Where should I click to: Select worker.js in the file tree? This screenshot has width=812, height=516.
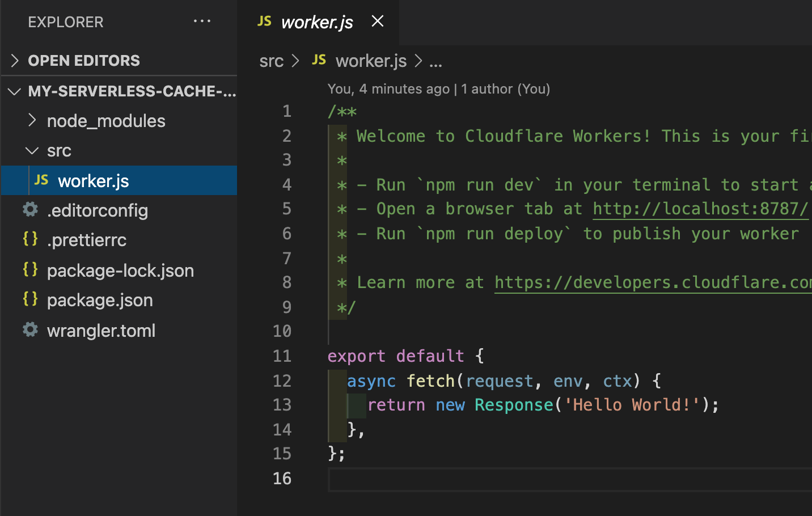pyautogui.click(x=119, y=180)
